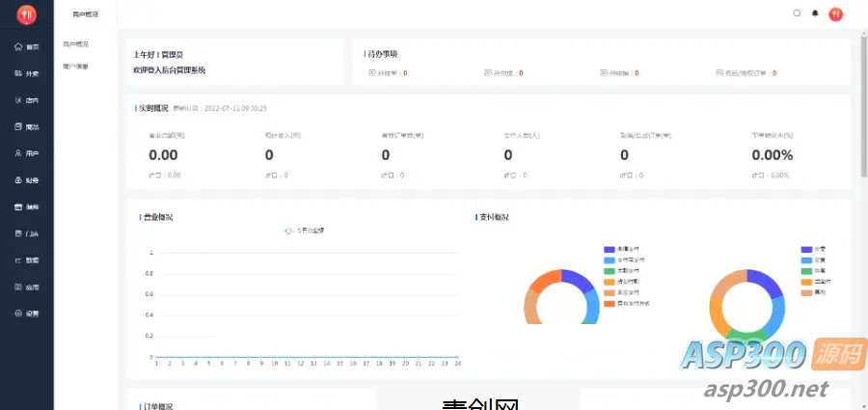Open the 设置 settings section in sidebar
This screenshot has height=410, width=868.
[x=26, y=314]
